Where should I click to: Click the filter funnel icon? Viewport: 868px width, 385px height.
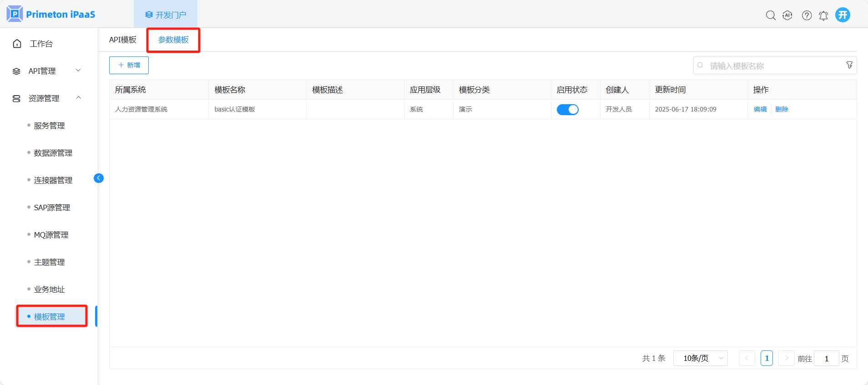pyautogui.click(x=849, y=65)
